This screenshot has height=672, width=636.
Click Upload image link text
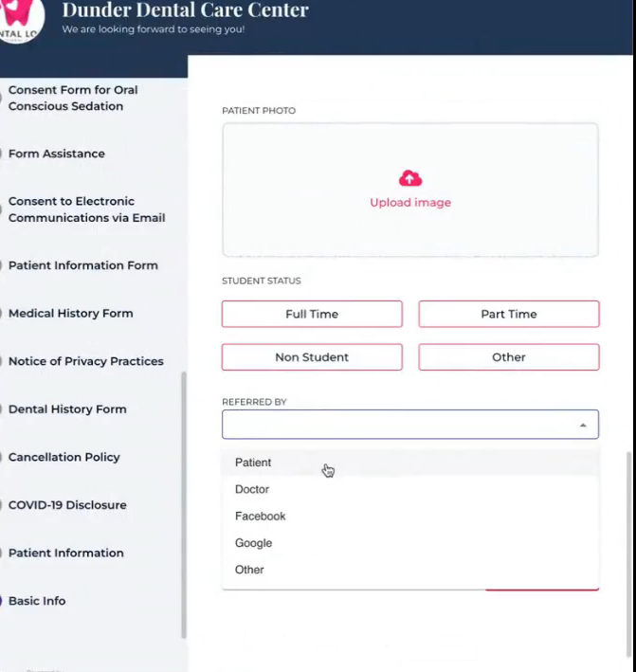click(x=409, y=203)
